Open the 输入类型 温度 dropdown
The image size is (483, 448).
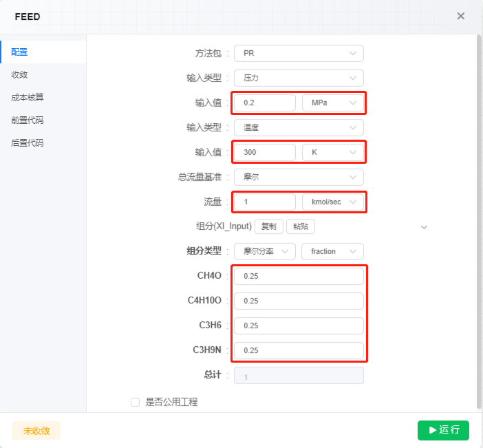point(299,127)
